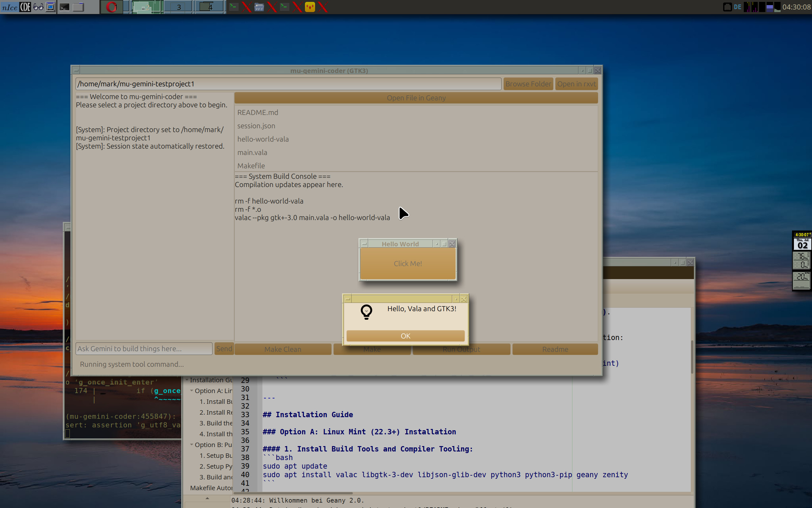The width and height of the screenshot is (812, 508).
Task: Click the desktop calendar widget showing Thu, Jul 02
Action: [802, 244]
